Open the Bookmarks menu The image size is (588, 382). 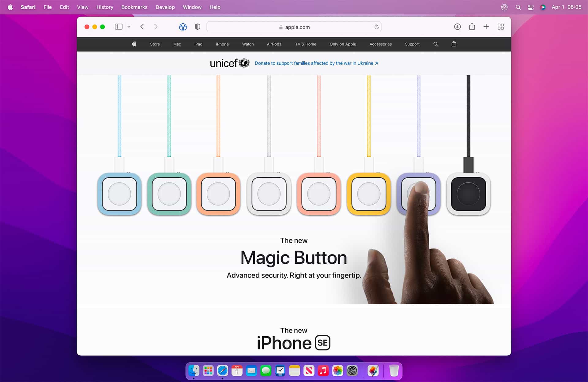point(134,7)
